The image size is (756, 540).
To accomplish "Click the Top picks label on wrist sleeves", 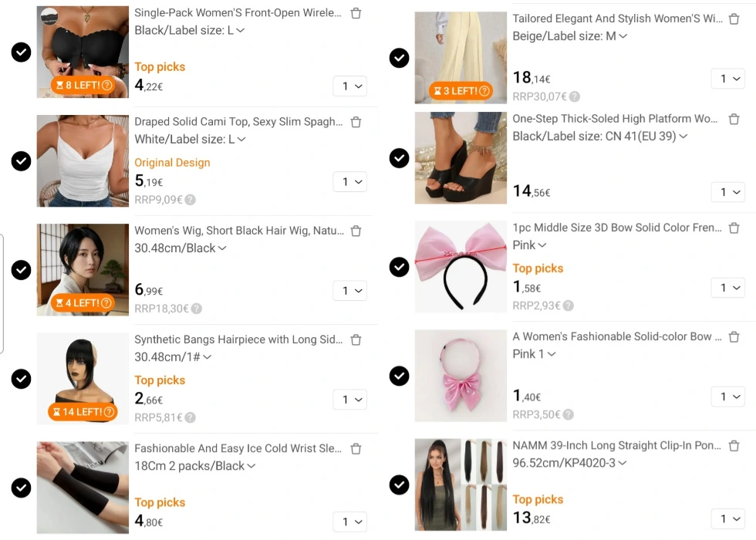I will pyautogui.click(x=160, y=502).
